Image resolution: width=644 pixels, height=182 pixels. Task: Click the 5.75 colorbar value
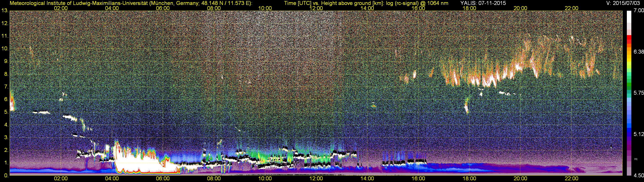point(639,93)
